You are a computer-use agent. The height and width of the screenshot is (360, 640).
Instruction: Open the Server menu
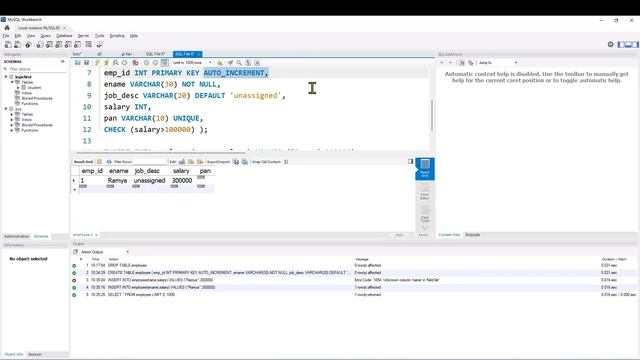tap(83, 36)
